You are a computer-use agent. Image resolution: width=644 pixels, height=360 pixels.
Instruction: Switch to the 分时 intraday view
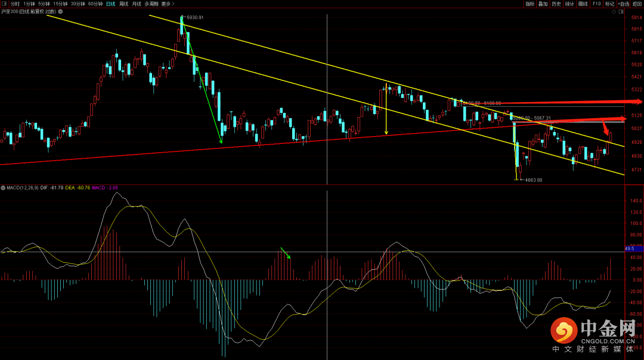click(15, 4)
